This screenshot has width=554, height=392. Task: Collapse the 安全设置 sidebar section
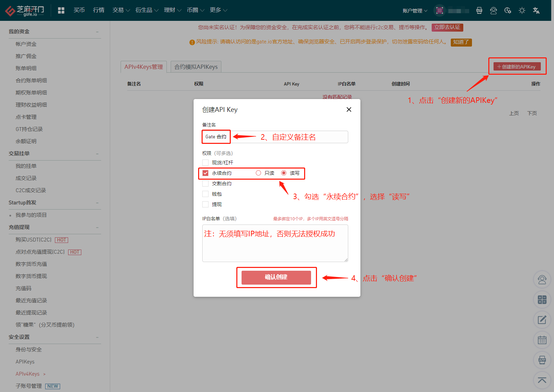tap(97, 337)
